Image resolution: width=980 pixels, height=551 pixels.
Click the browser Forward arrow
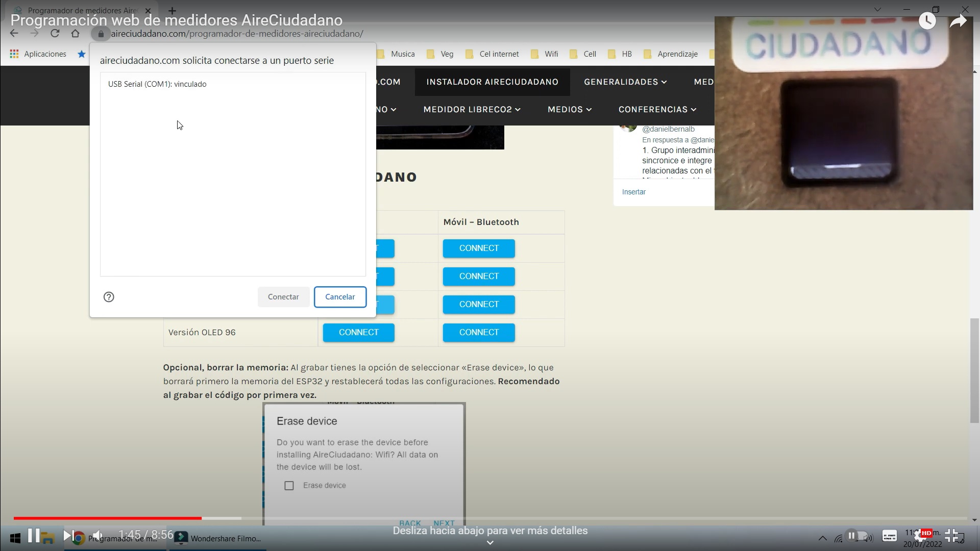pos(34,34)
